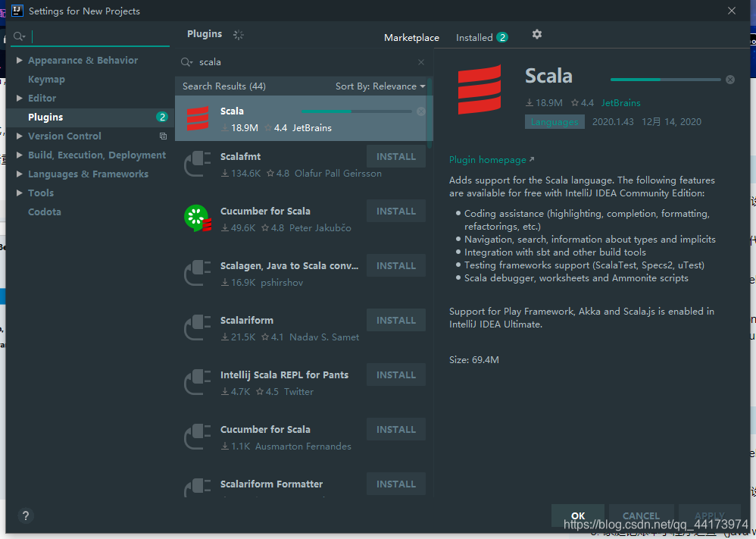The image size is (756, 539).
Task: Open the Sort By: Relevance dropdown
Action: point(380,86)
